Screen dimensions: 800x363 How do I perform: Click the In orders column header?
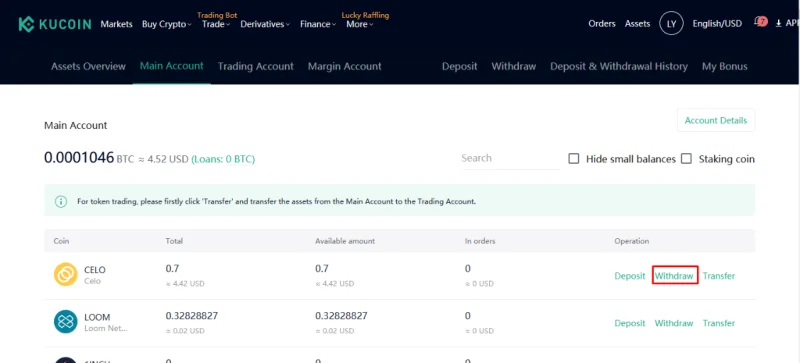(x=480, y=241)
